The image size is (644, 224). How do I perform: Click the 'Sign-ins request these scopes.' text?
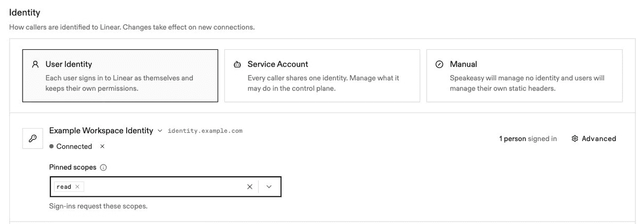[x=98, y=206]
